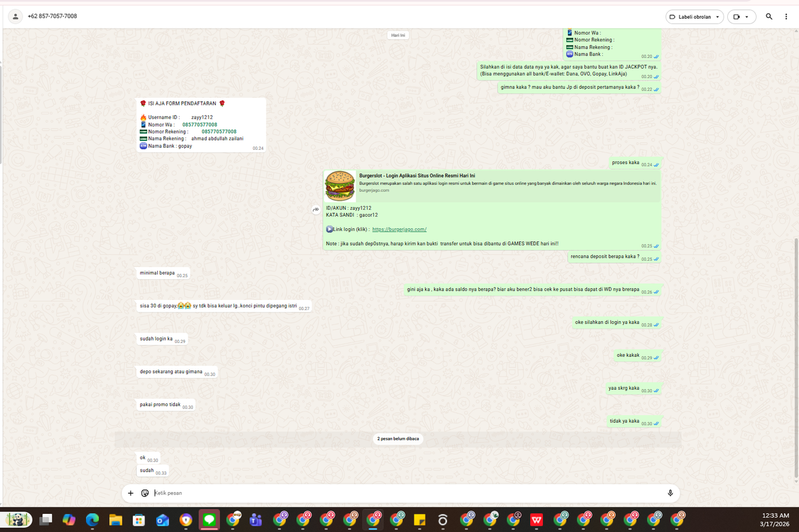Switch to the LINE app in taskbar
This screenshot has width=799, height=532.
[209, 520]
